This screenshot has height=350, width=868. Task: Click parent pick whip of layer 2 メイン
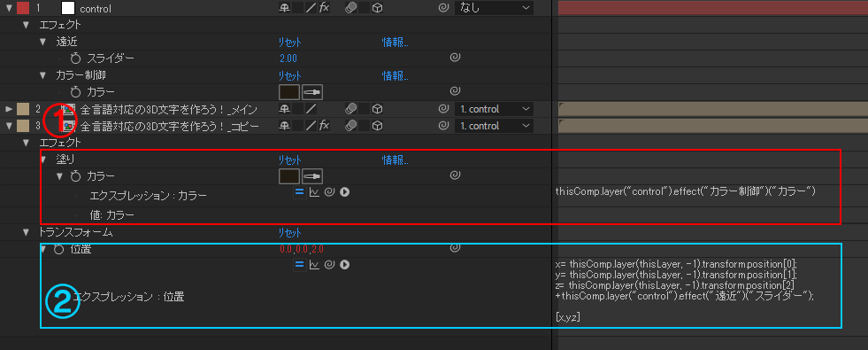(444, 109)
